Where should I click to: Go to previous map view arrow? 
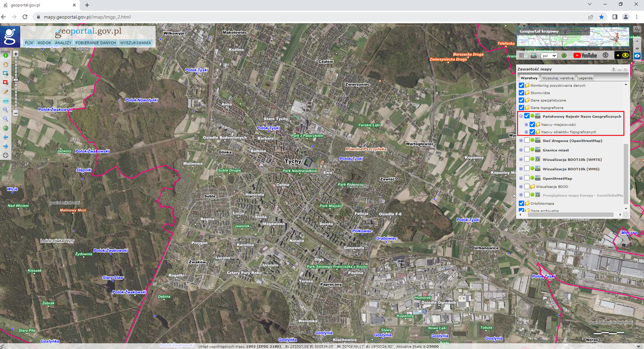[6, 137]
